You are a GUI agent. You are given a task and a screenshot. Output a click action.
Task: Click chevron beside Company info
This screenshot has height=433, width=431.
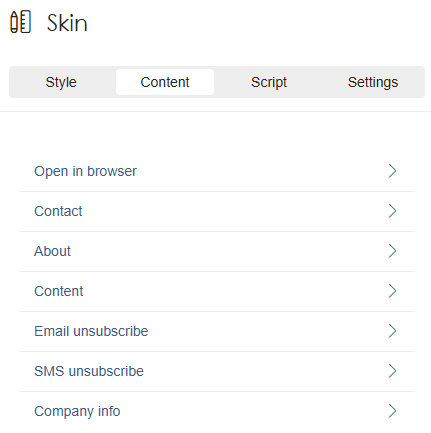click(392, 411)
